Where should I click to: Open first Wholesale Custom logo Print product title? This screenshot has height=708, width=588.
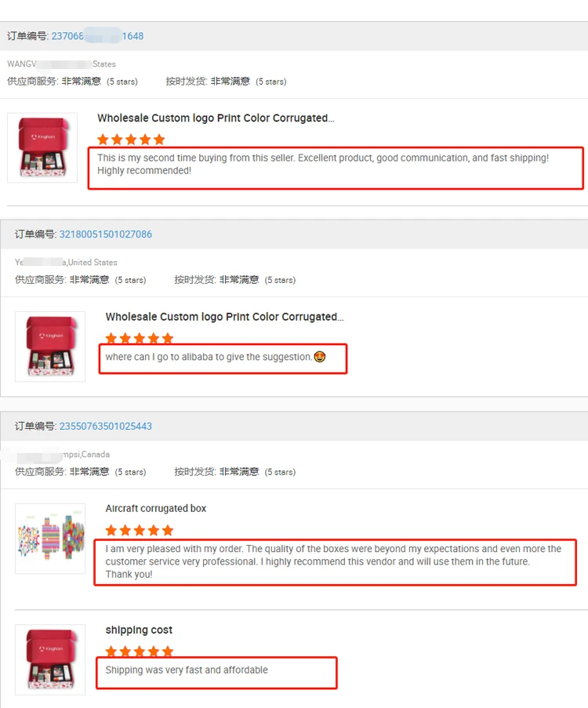216,118
